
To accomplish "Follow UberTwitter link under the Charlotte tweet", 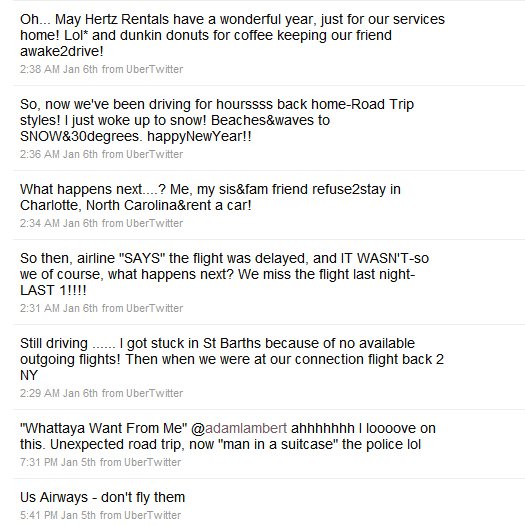I will click(155, 223).
